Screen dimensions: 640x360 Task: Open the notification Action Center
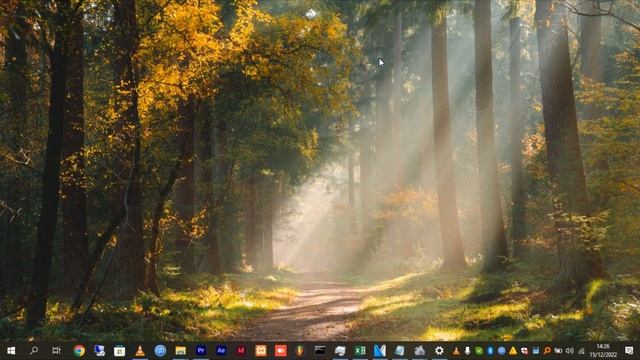point(629,351)
